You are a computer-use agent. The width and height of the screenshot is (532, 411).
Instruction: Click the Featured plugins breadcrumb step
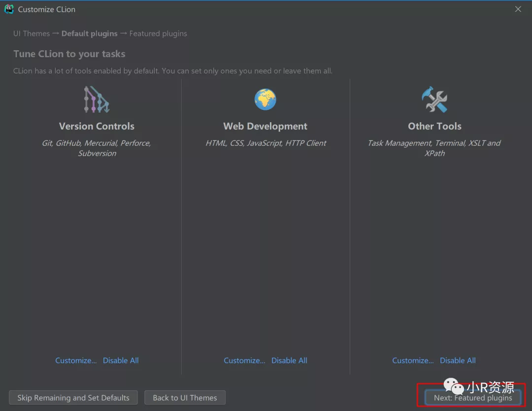[x=158, y=34]
